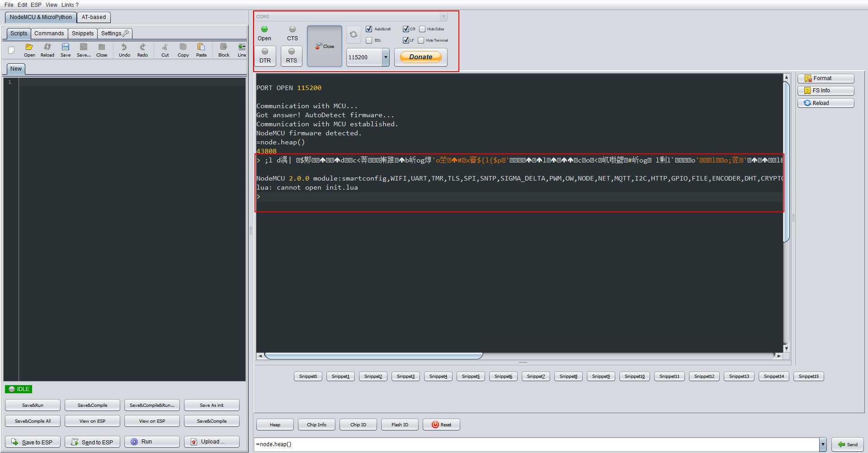
Task: Click the Save As toolbar icon
Action: [84, 50]
